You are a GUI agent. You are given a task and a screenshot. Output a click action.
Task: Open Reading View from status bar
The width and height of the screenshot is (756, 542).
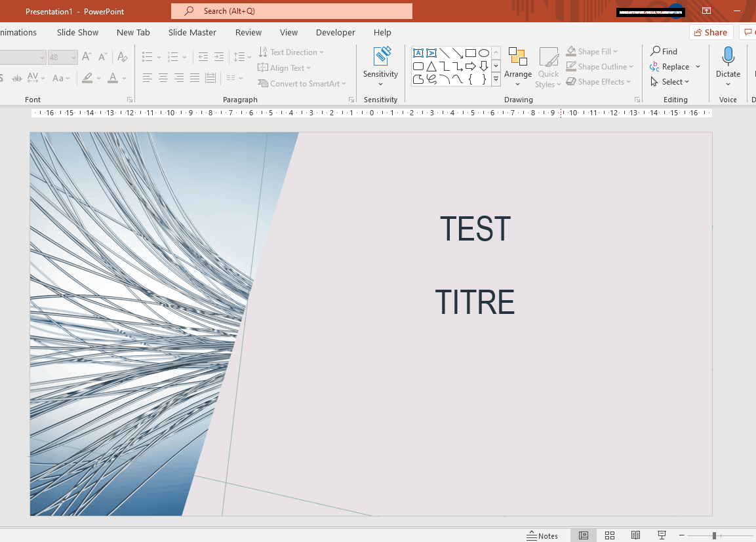click(x=635, y=535)
